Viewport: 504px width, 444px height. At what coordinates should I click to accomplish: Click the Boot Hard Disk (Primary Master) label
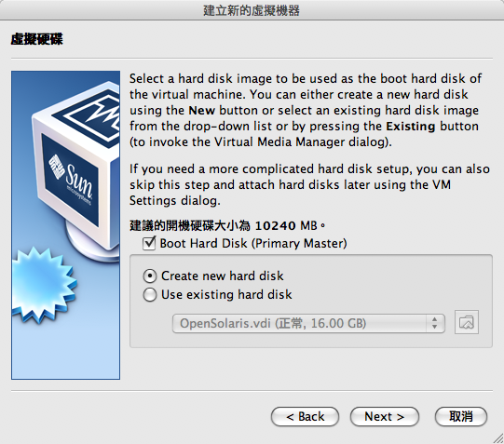253,243
